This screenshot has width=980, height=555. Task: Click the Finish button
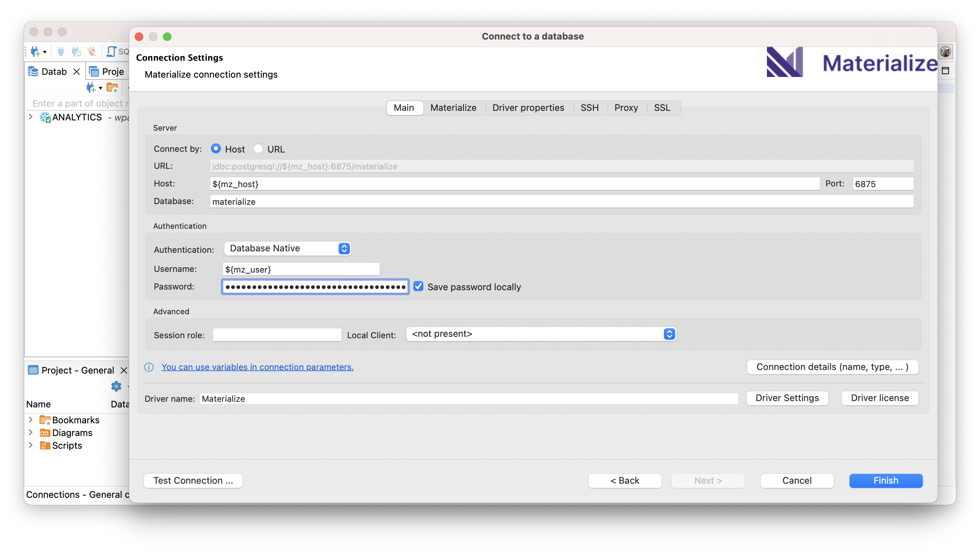pos(885,480)
